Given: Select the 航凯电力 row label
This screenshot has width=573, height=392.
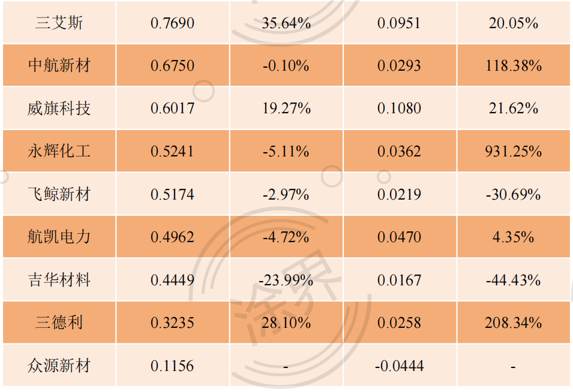Looking at the screenshot, I should [59, 237].
